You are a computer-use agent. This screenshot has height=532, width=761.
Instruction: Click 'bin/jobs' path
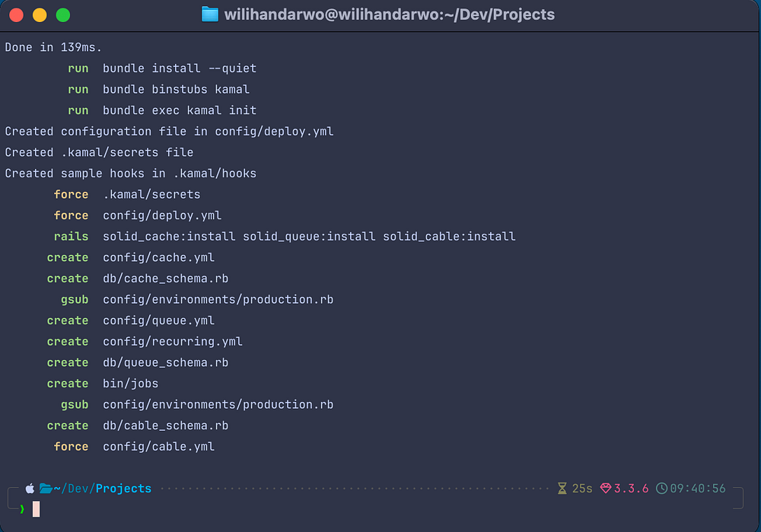pos(131,384)
